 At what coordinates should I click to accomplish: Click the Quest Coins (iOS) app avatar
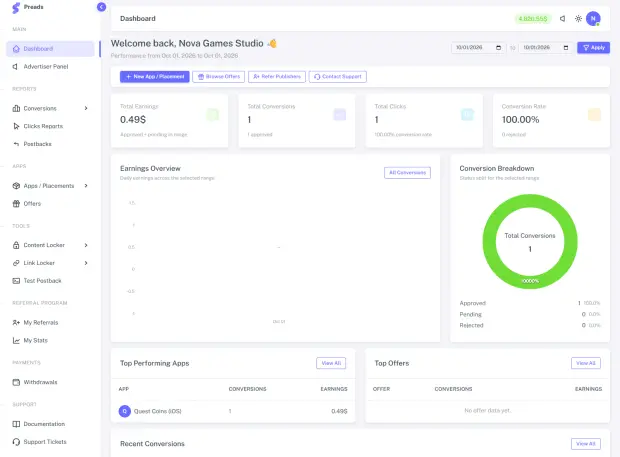tap(125, 411)
